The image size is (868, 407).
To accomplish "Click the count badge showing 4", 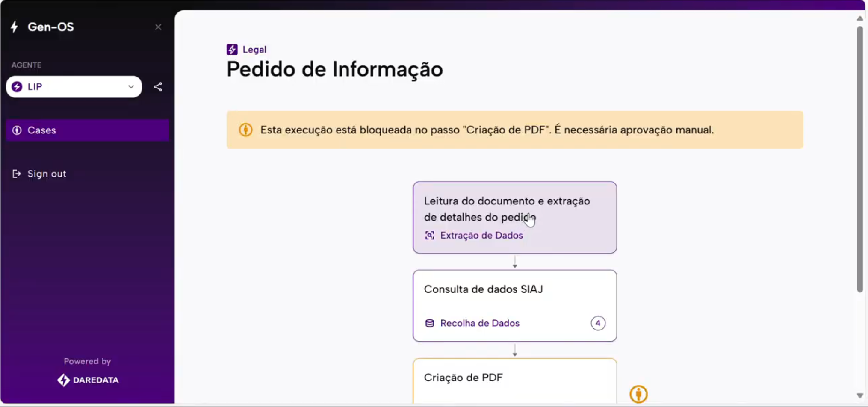I will (x=598, y=323).
